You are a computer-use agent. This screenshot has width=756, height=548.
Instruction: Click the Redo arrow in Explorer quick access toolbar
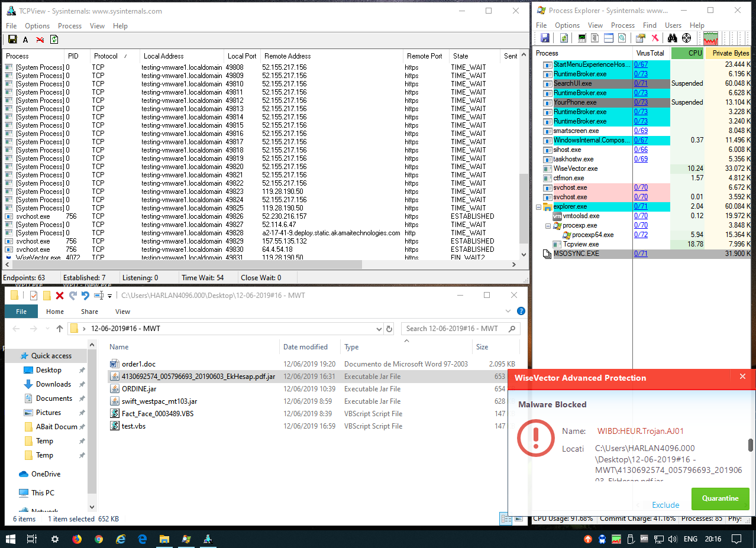(x=73, y=296)
